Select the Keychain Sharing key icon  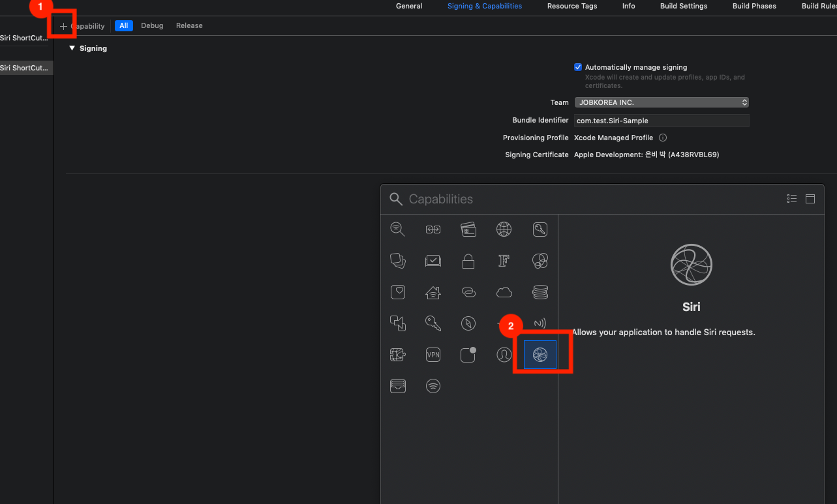[x=433, y=323]
